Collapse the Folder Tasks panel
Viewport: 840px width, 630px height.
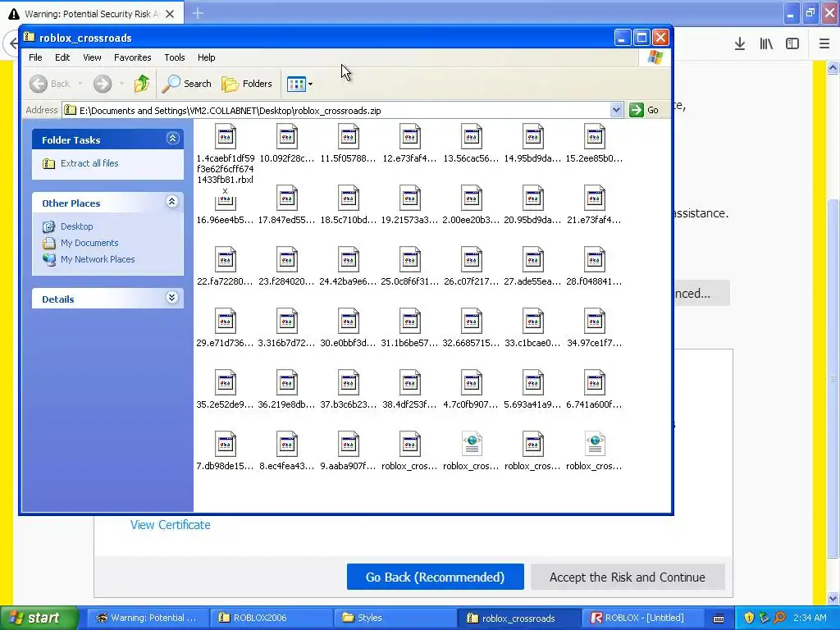point(172,139)
